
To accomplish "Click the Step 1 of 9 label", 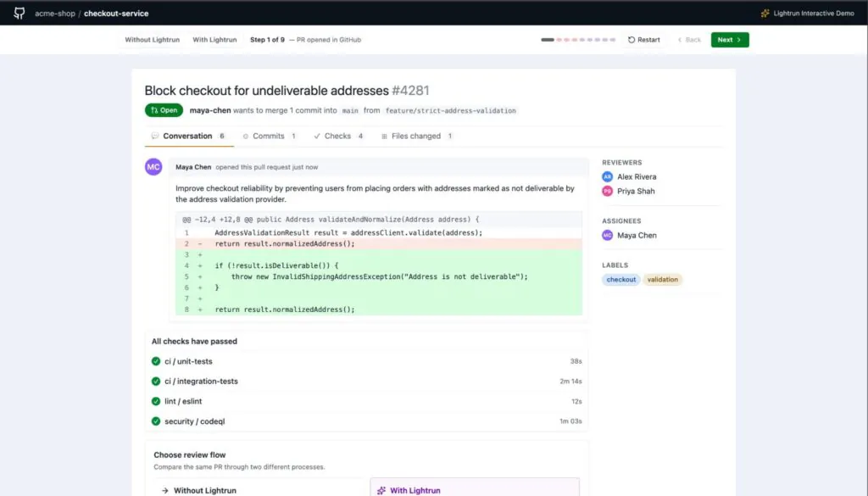I will point(267,40).
